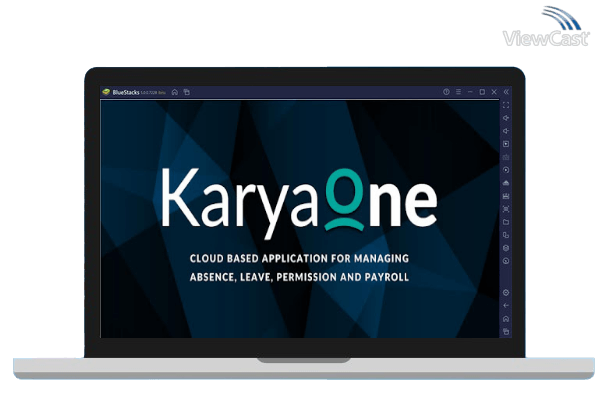Screen dimensions: 602x414
Task: Click the 'CLOUD BASED APPLICATION FOR MANAGING' text
Action: point(299,258)
